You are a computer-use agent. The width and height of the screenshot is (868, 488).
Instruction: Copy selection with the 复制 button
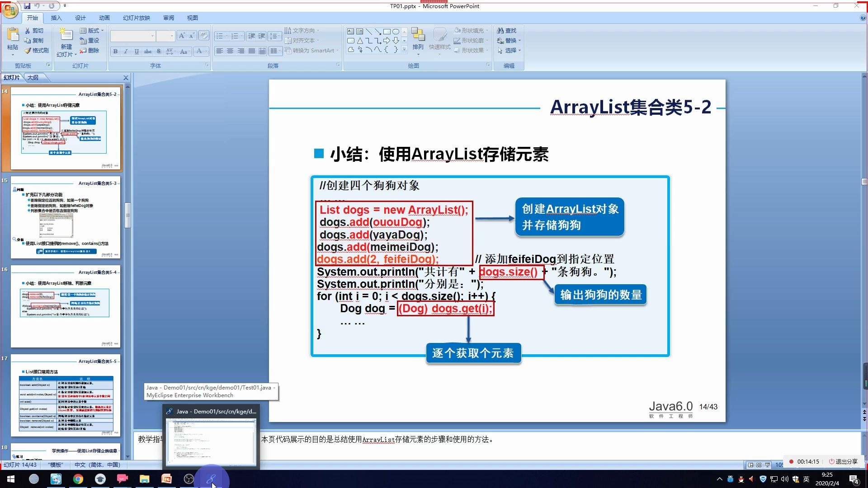point(34,41)
